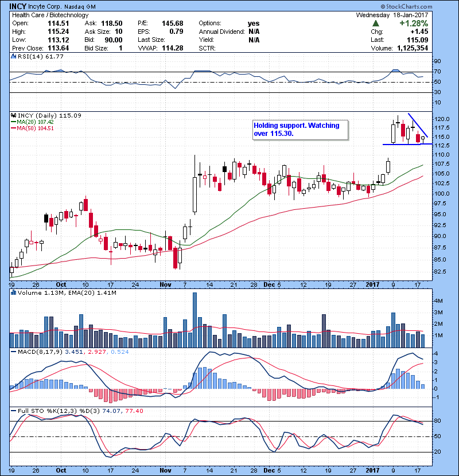Image resolution: width=459 pixels, height=476 pixels.
Task: Click the MACD(8,17,9) indicator label
Action: tap(40, 352)
